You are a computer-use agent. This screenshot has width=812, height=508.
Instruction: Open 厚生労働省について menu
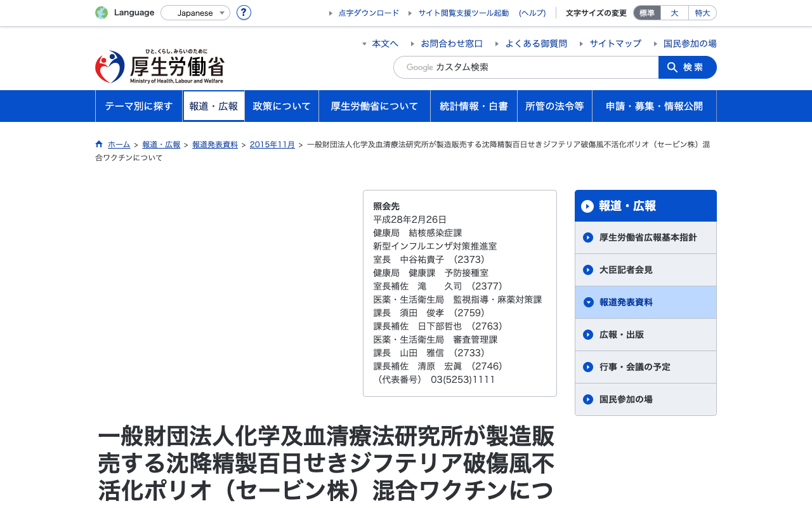tap(374, 106)
